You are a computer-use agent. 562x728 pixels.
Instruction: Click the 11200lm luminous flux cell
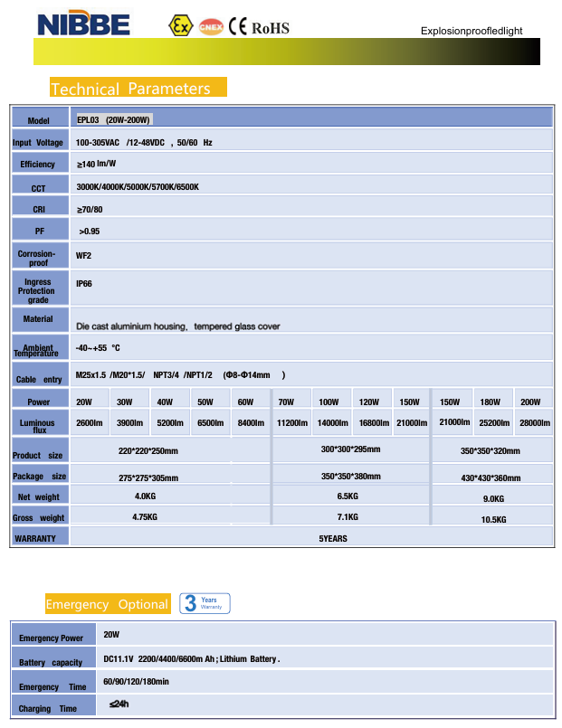coord(292,423)
